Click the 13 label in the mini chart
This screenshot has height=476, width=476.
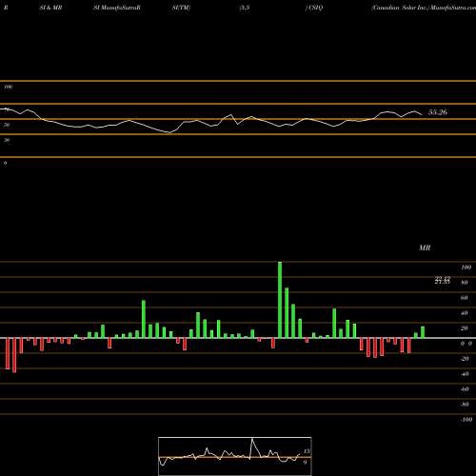[x=307, y=451]
